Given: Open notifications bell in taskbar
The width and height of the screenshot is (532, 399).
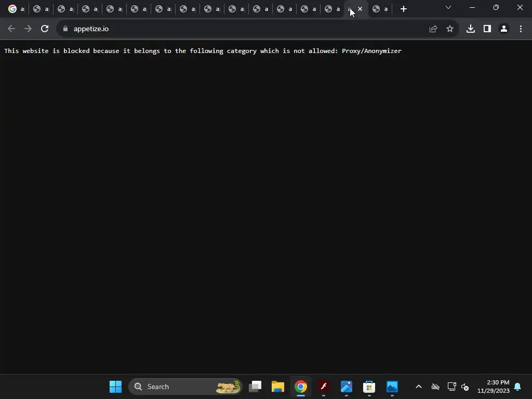Looking at the screenshot, I should click(x=518, y=387).
